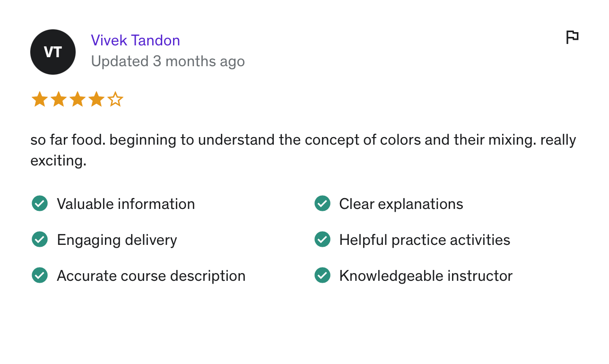Click the "Helpful practice activities" label
The height and width of the screenshot is (364, 609).
(x=425, y=240)
